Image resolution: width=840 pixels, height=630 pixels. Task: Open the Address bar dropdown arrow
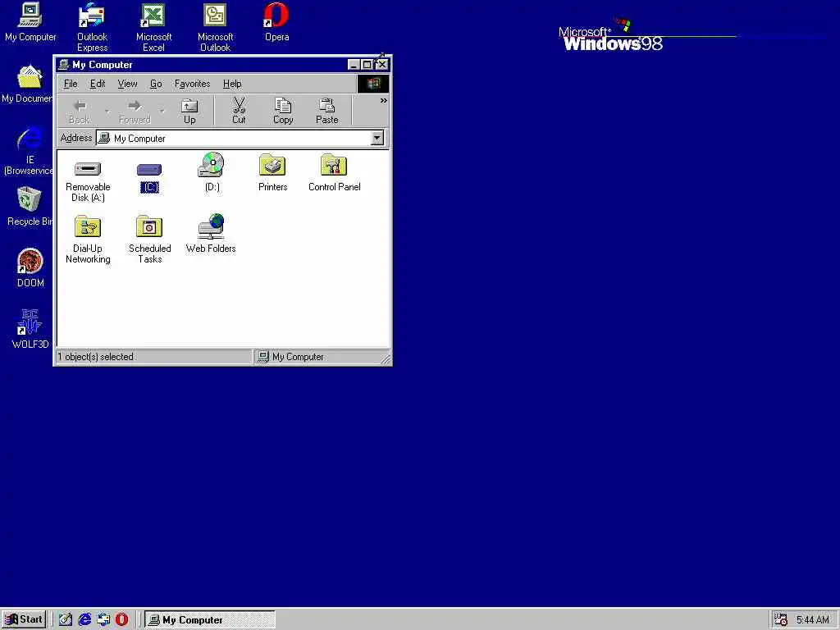click(x=377, y=138)
